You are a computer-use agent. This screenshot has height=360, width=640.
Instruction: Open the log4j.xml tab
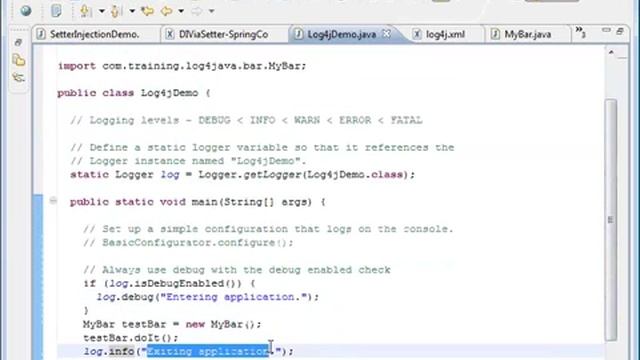tap(445, 34)
